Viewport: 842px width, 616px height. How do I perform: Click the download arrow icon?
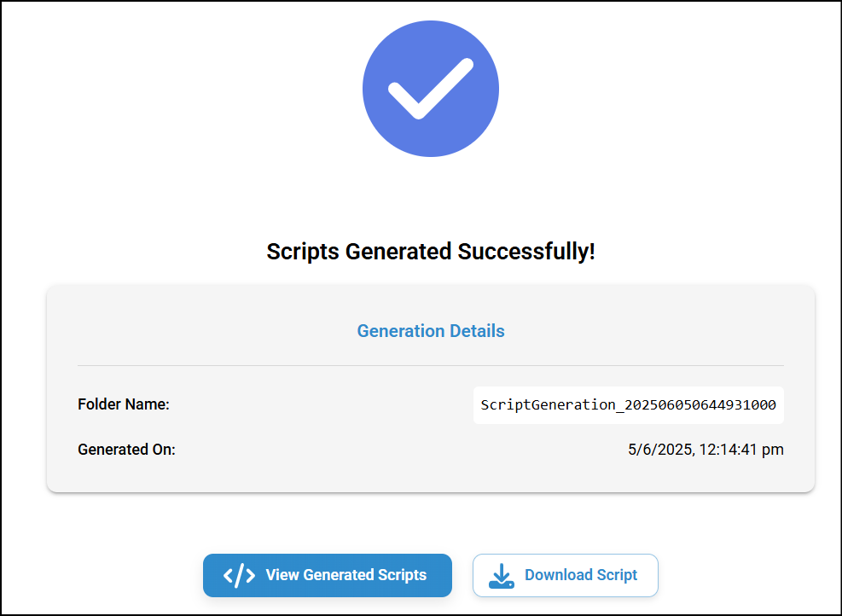502,575
